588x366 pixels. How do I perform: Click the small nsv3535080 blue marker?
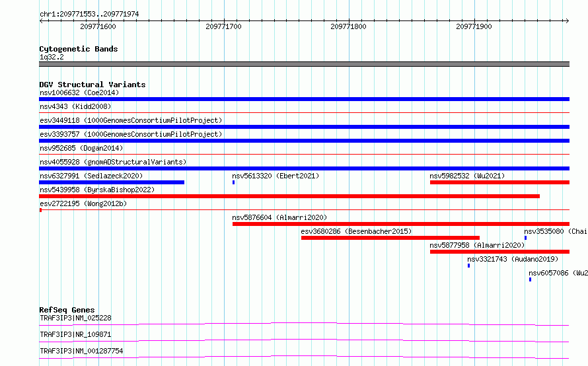point(525,238)
